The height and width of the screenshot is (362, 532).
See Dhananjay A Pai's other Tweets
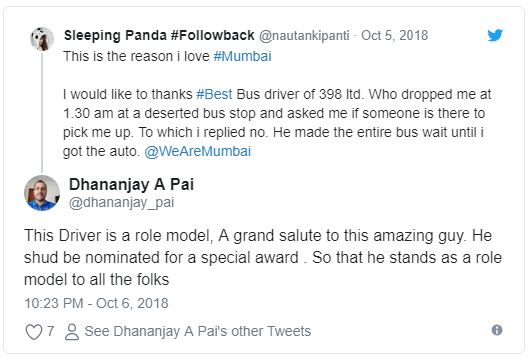click(x=197, y=331)
